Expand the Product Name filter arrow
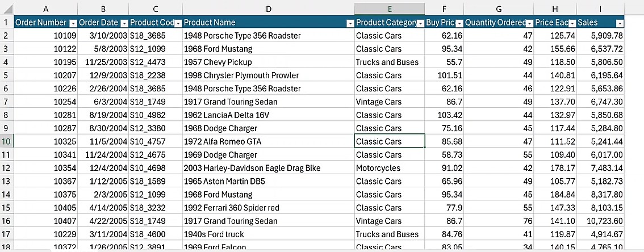 (x=349, y=23)
